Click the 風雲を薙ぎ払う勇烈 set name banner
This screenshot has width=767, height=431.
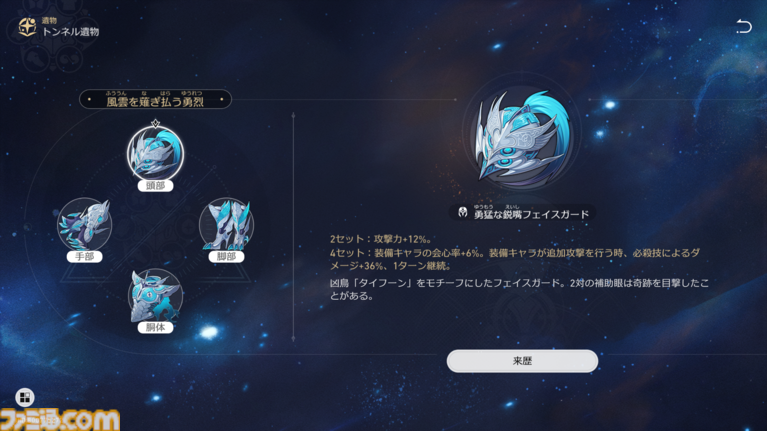click(155, 99)
